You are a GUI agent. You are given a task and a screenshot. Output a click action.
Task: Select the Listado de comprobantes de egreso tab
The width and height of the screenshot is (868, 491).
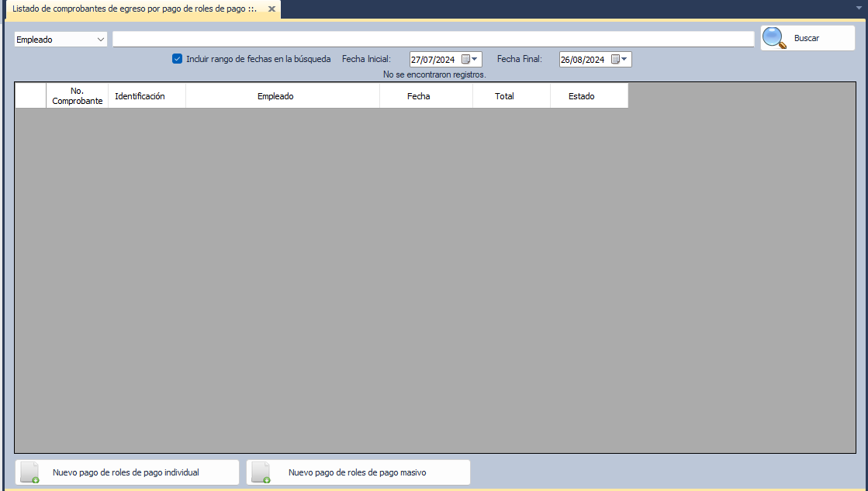point(133,9)
